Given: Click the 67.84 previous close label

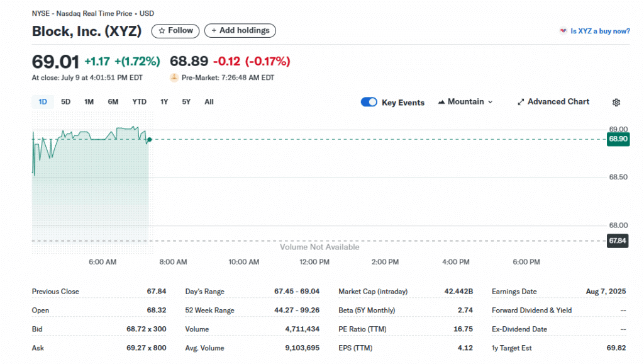Looking at the screenshot, I should 618,241.
